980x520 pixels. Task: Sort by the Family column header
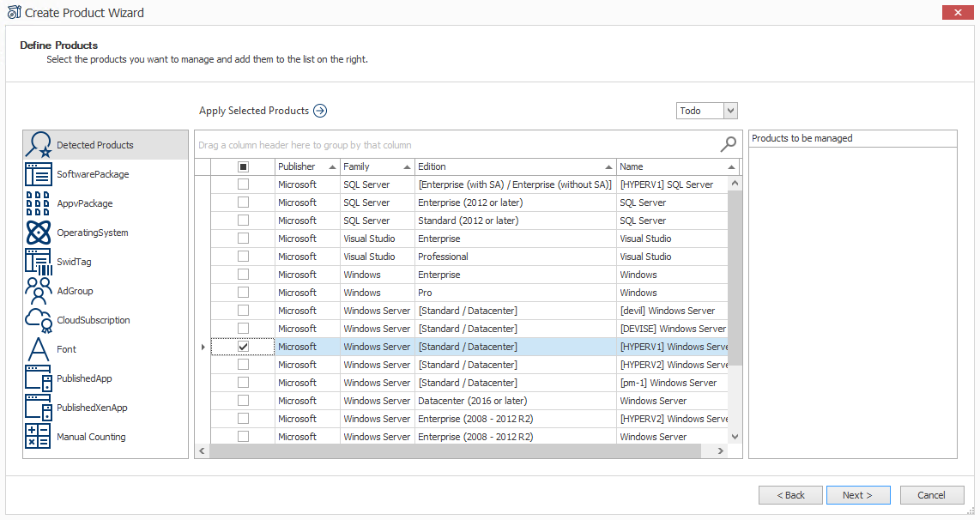click(377, 166)
